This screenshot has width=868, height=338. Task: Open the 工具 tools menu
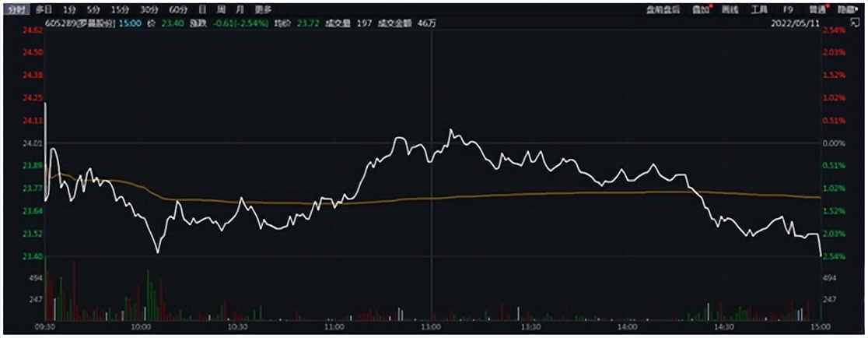759,9
